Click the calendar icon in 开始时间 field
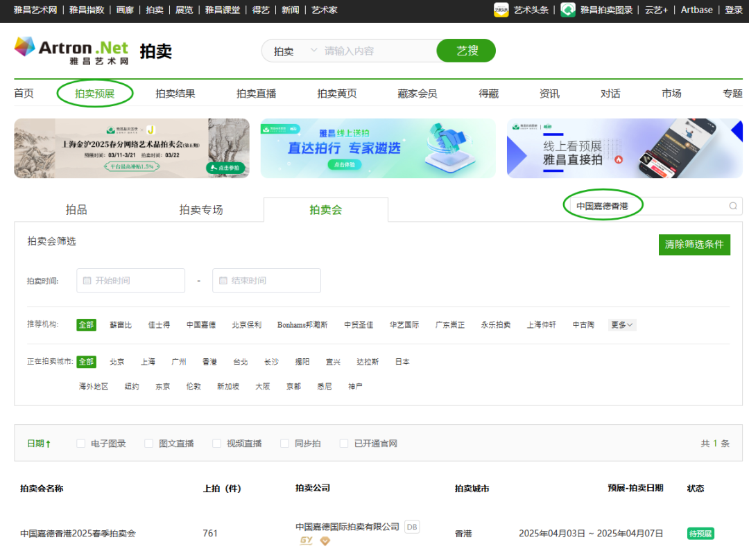The height and width of the screenshot is (560, 749). pos(87,281)
